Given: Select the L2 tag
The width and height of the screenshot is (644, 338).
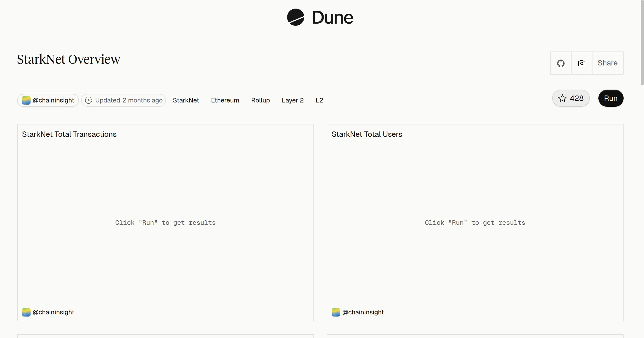Looking at the screenshot, I should pyautogui.click(x=319, y=100).
